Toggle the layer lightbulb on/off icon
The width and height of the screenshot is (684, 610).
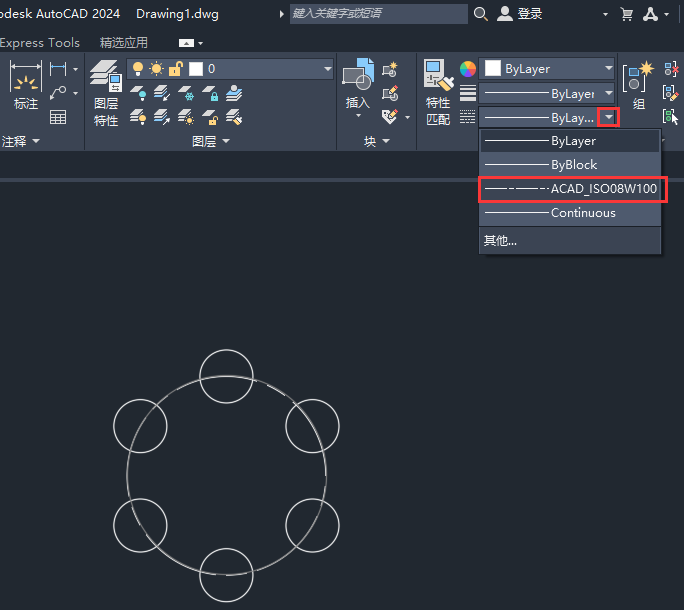[x=138, y=69]
